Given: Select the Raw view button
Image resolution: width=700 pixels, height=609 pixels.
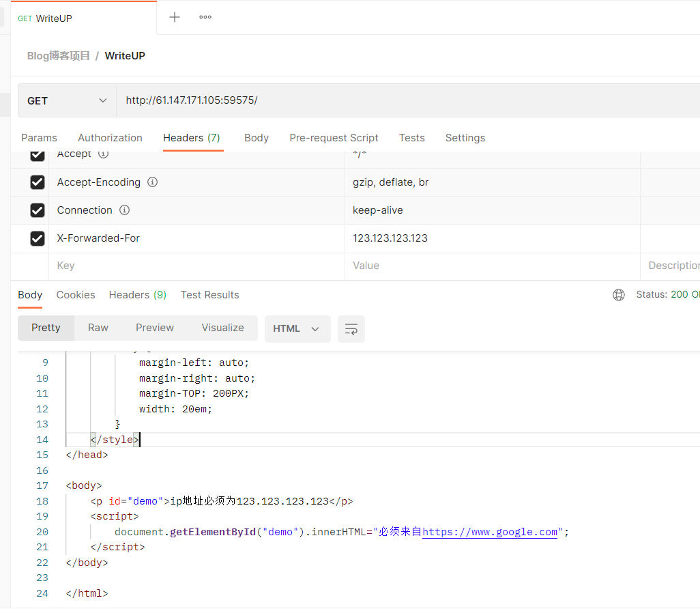Looking at the screenshot, I should tap(98, 328).
